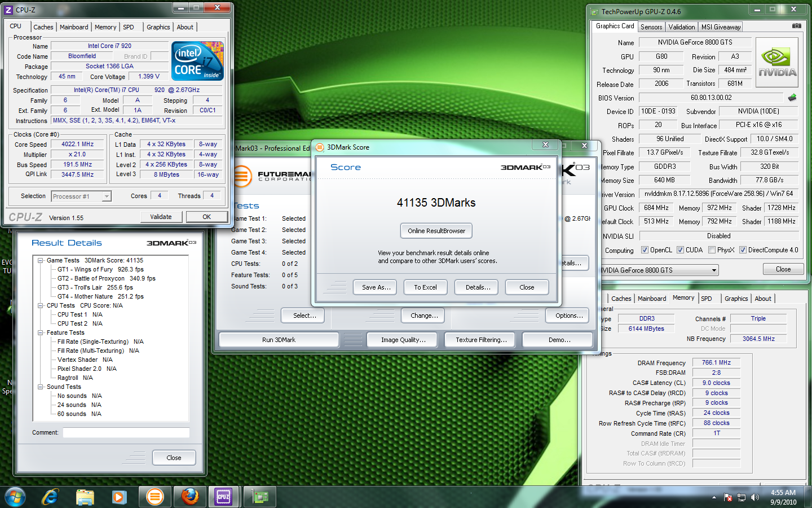Click the NVIDIA logo in GPU-Z
The image size is (812, 508).
coord(777,62)
